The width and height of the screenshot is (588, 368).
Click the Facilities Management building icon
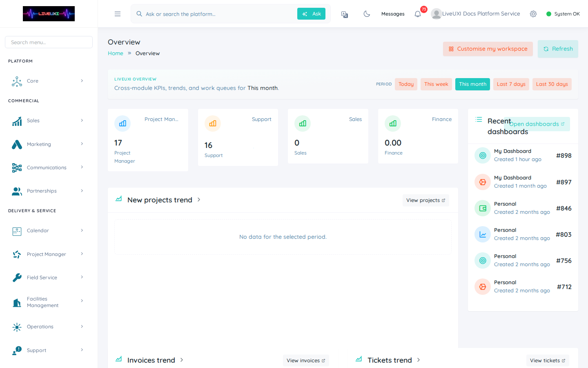tap(17, 303)
